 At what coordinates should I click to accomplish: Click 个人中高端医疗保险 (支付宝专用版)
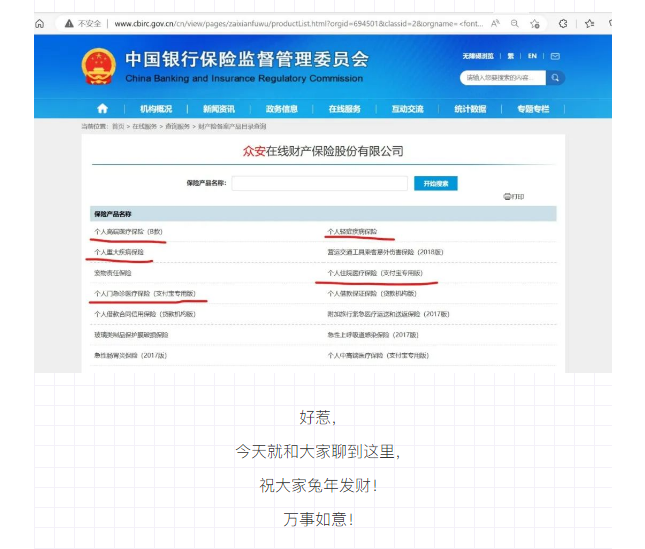pyautogui.click(x=378, y=355)
